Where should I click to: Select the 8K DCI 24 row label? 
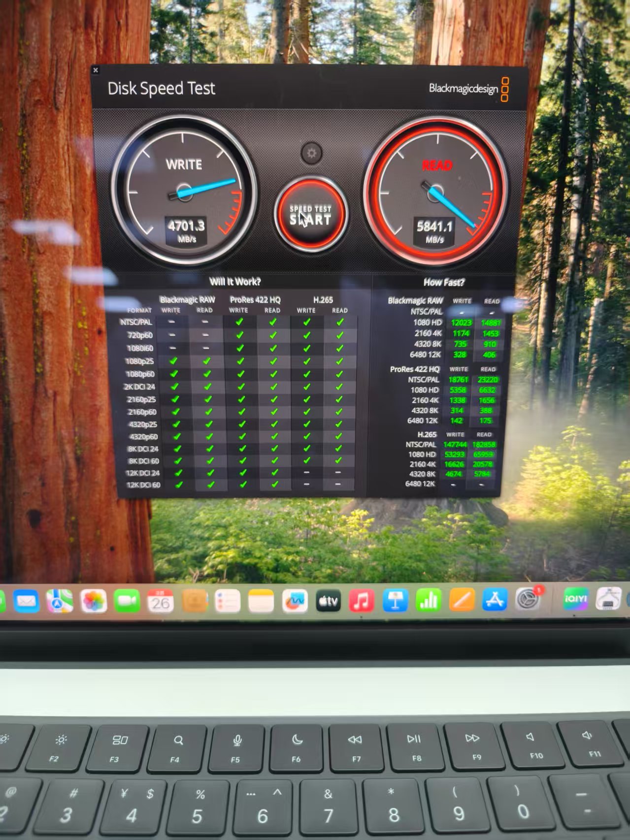click(x=143, y=449)
